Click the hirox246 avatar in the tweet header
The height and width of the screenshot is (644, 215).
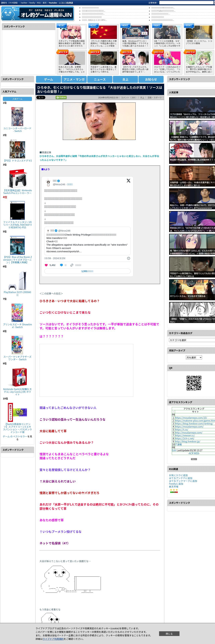(x=48, y=183)
